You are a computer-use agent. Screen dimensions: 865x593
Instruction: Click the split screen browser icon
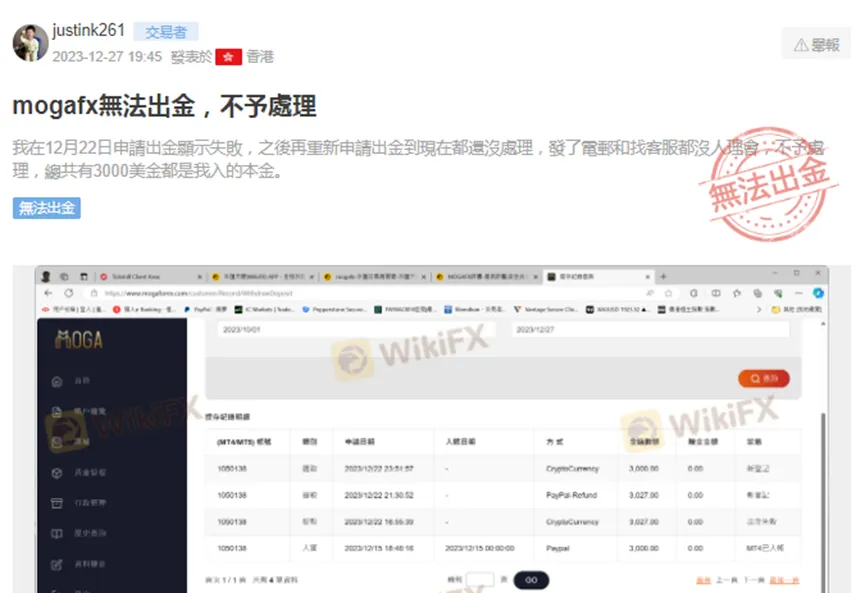(x=716, y=293)
